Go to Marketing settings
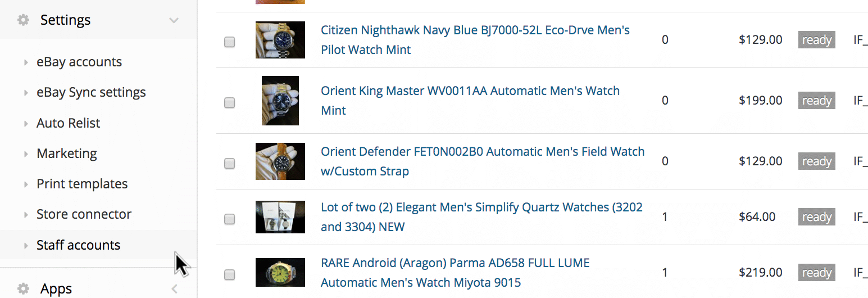The image size is (868, 298). click(x=67, y=153)
